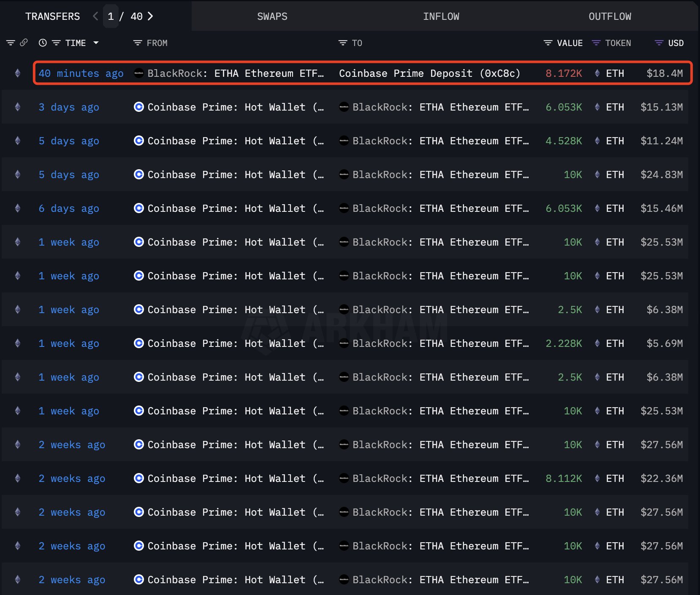Click BlackRock logo in the $15.13M row

pos(344,107)
